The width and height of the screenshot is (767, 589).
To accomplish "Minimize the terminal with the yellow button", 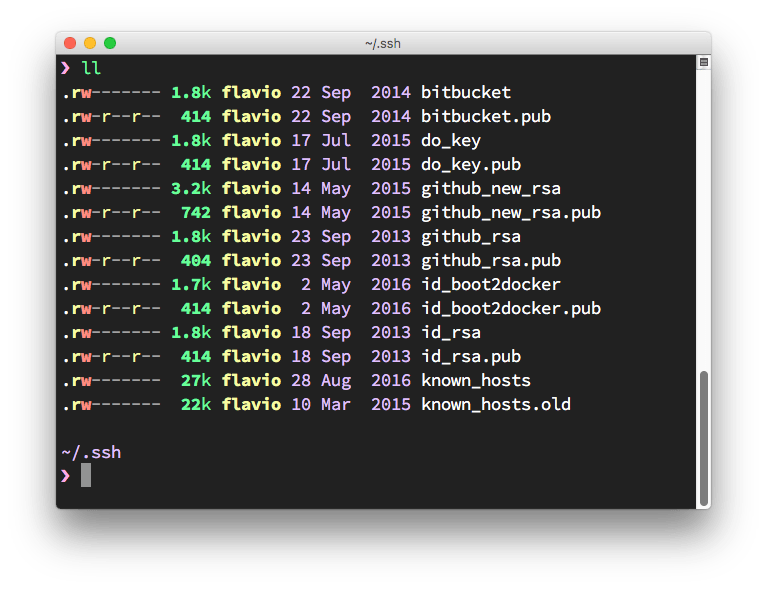I will click(x=90, y=43).
